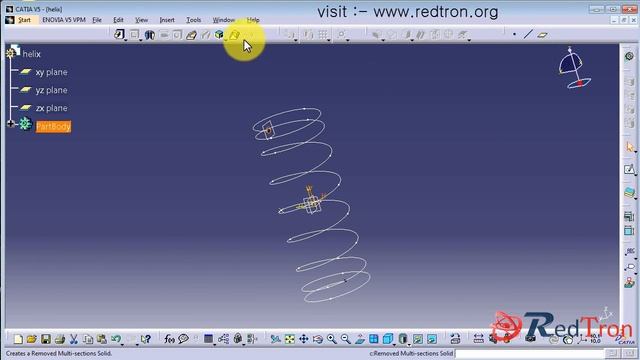Select the helix root node in tree
The image size is (640, 360).
31,54
